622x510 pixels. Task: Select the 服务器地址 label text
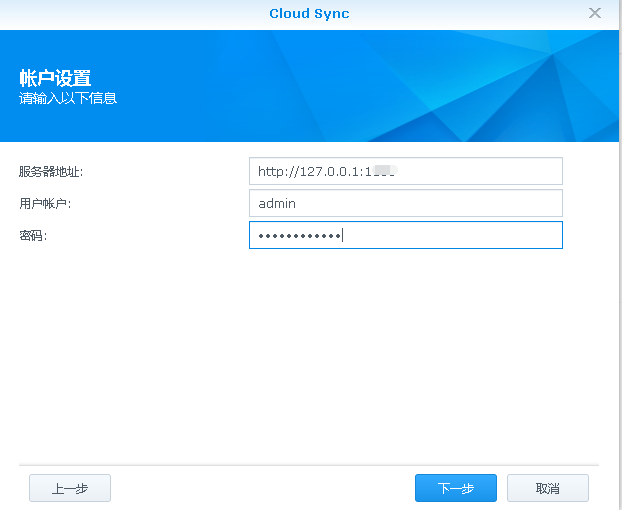click(x=51, y=172)
